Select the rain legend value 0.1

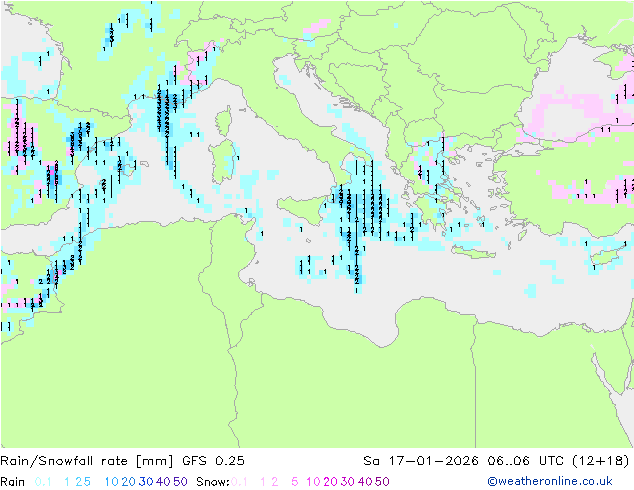click(x=43, y=482)
